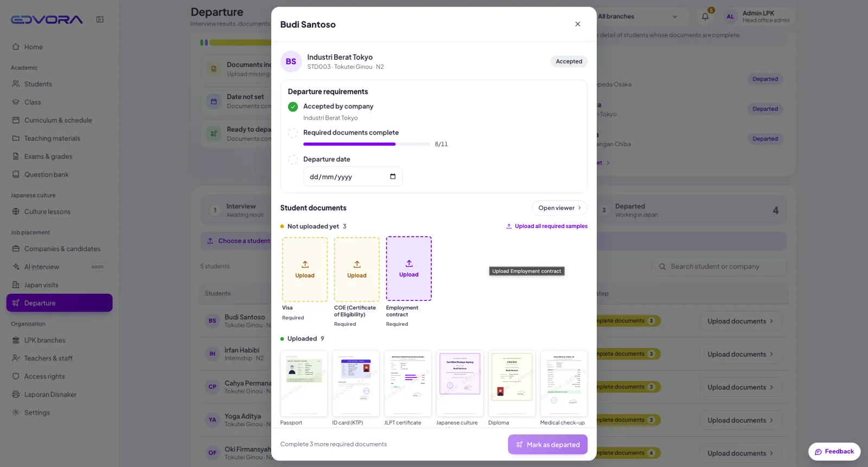Screen dimensions: 868x467
Task: Open the Medical check-up thumbnail
Action: point(564,383)
